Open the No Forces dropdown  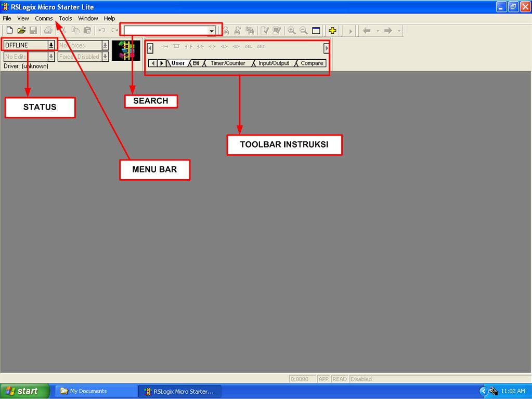[105, 45]
